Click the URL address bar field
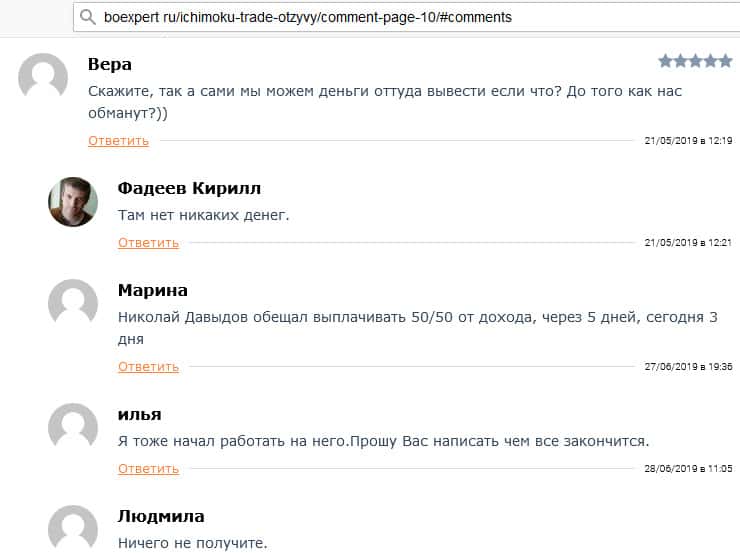Image resolution: width=740 pixels, height=553 pixels. [x=400, y=17]
